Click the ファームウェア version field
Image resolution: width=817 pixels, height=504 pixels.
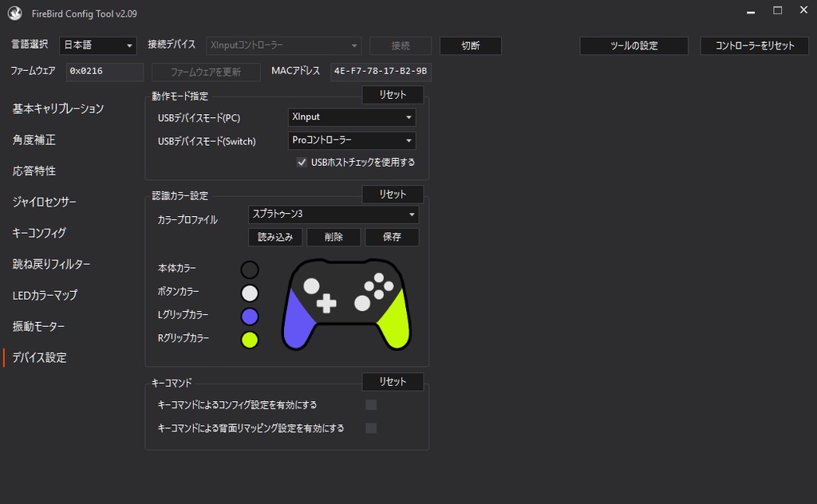tap(105, 72)
